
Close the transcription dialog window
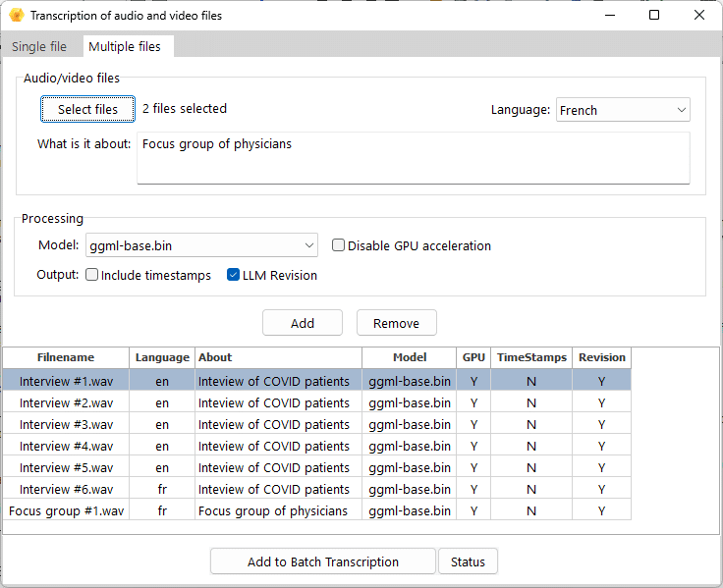click(x=698, y=16)
